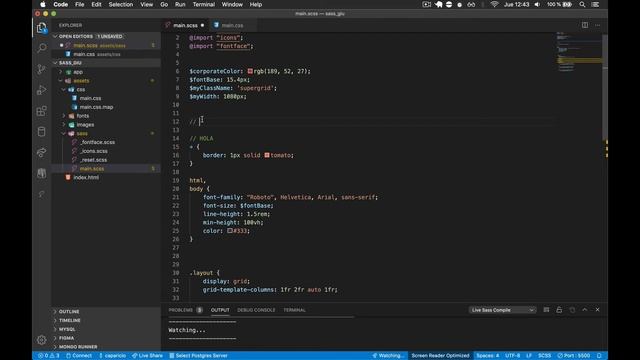The width and height of the screenshot is (640, 360).
Task: Open the Wi-Fi menu bar icon
Action: pyautogui.click(x=494, y=4)
